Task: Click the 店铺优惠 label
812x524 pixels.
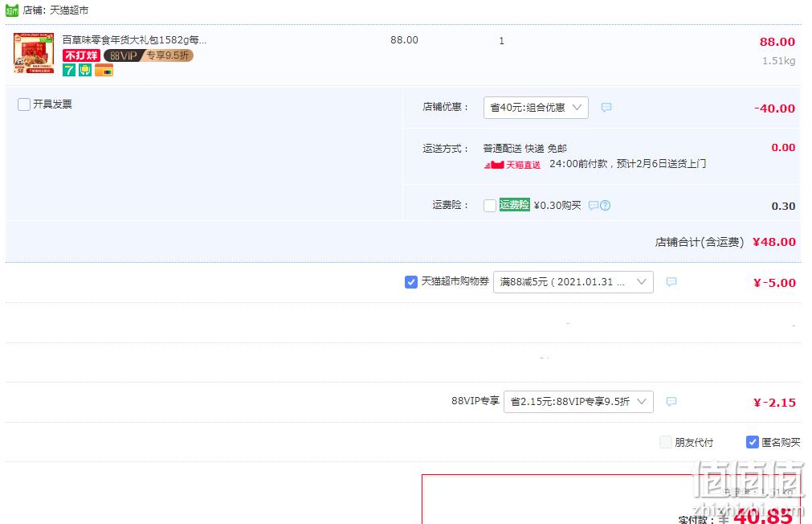Action: pyautogui.click(x=446, y=107)
